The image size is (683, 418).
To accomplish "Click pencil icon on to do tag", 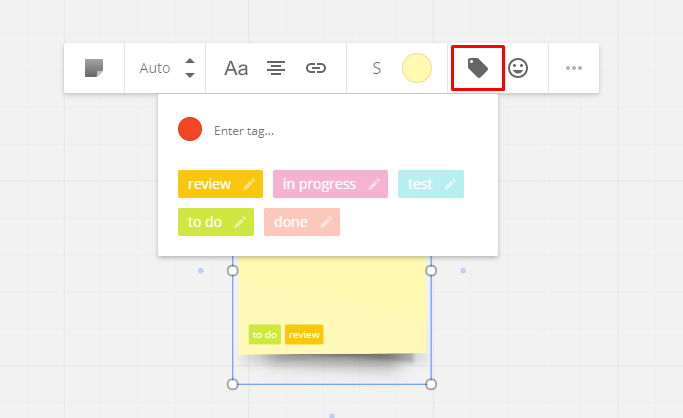I will point(240,222).
